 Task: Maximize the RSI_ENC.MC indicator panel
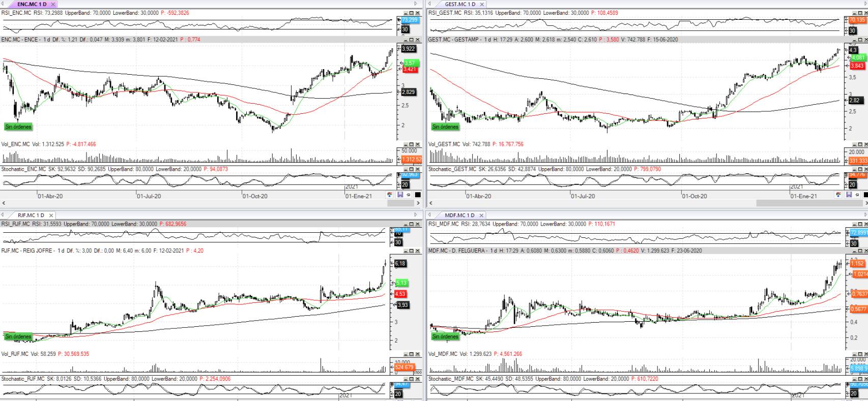411,13
